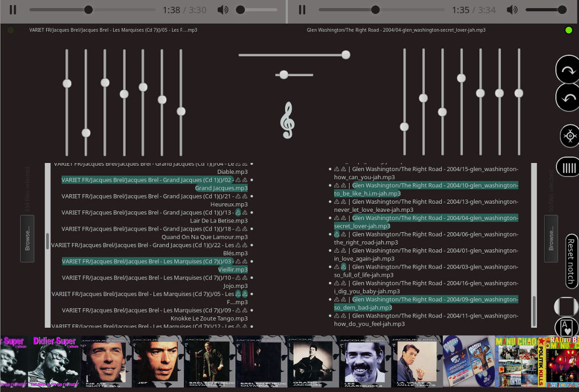Screen dimensions: 579x392
Task: Open the Didier Super album cover
Action: pos(55,361)
